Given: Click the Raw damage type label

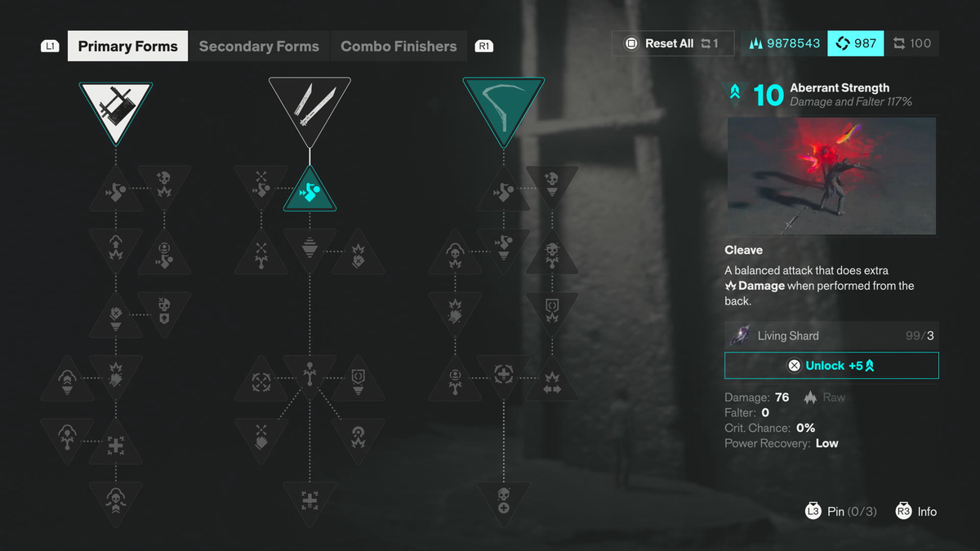Looking at the screenshot, I should (x=825, y=397).
